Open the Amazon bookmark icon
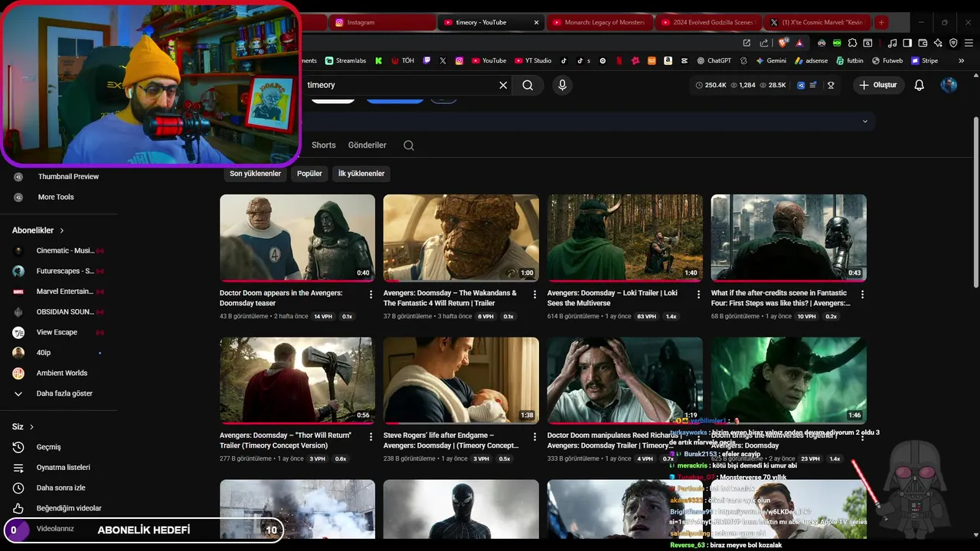This screenshot has width=980, height=551. pyautogui.click(x=668, y=60)
